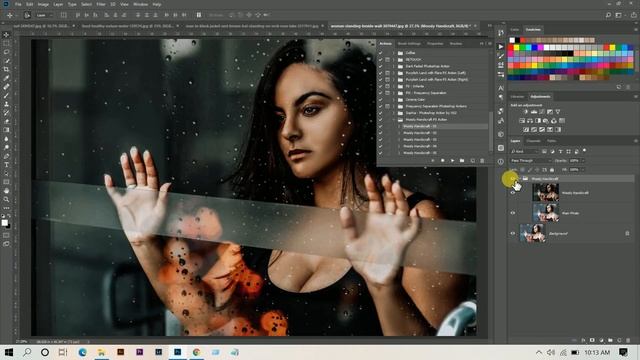
Task: Expand the RETOUCH action set
Action: tap(394, 60)
